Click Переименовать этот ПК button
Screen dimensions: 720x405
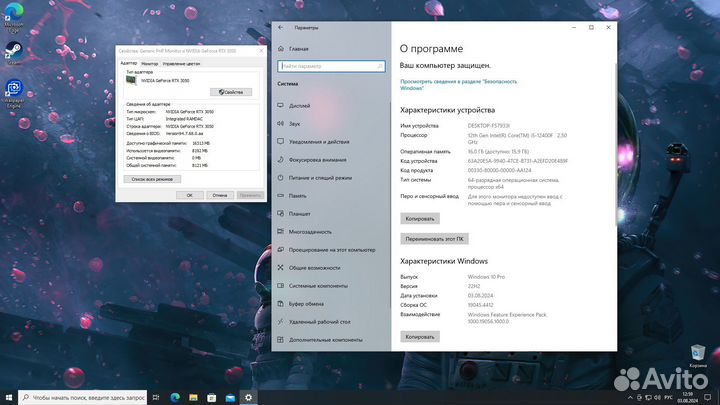434,239
